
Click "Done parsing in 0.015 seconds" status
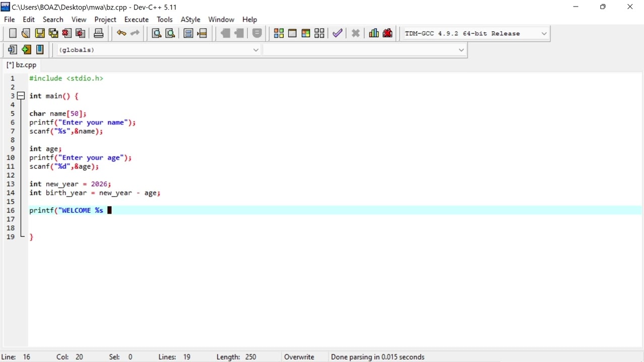tap(377, 357)
